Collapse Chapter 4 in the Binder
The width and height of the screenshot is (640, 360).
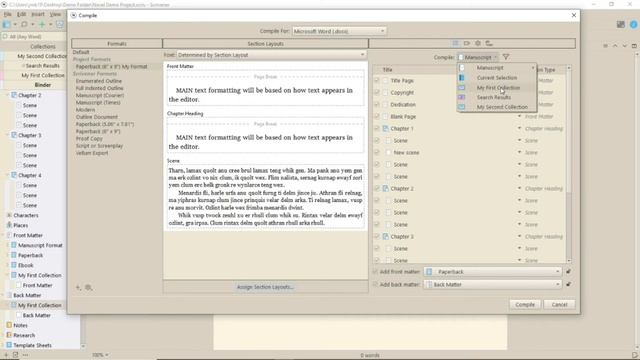(x=7, y=175)
